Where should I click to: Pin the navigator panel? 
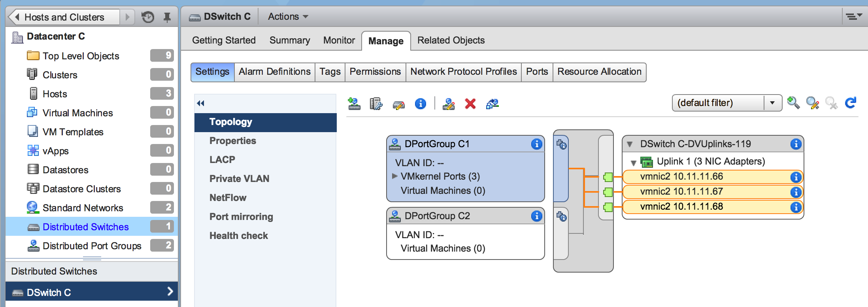(167, 17)
